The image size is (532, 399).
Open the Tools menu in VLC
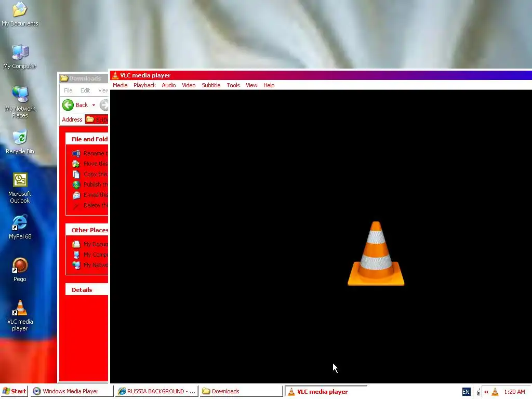[233, 85]
